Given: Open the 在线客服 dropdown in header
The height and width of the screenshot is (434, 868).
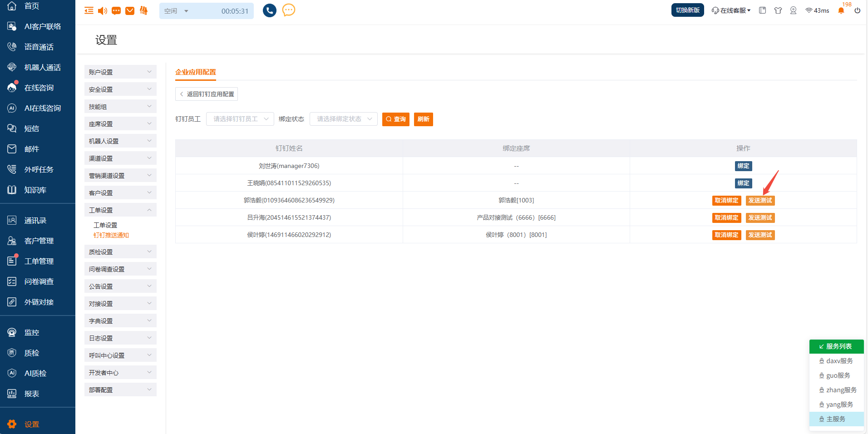Looking at the screenshot, I should tap(731, 10).
